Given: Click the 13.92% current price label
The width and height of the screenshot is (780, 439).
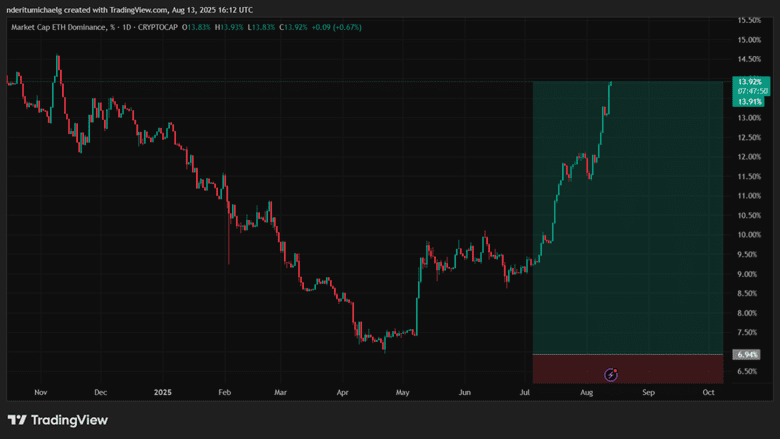Looking at the screenshot, I should tap(749, 81).
